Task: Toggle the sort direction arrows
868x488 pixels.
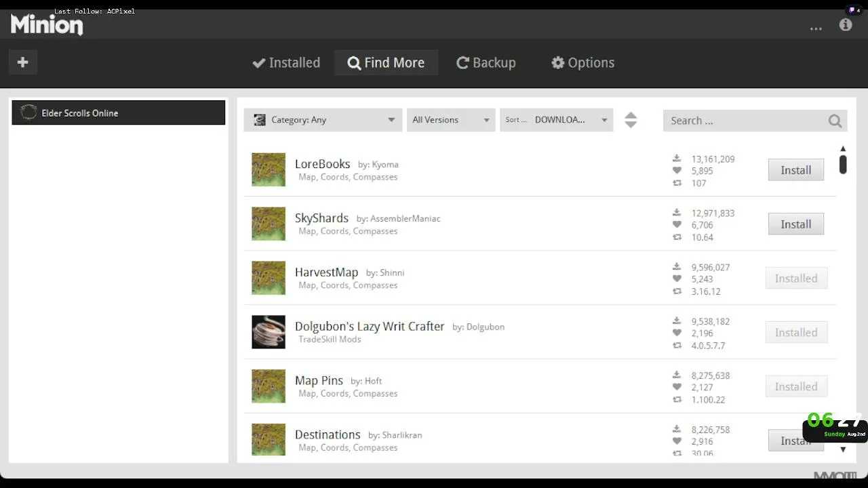Action: click(631, 120)
